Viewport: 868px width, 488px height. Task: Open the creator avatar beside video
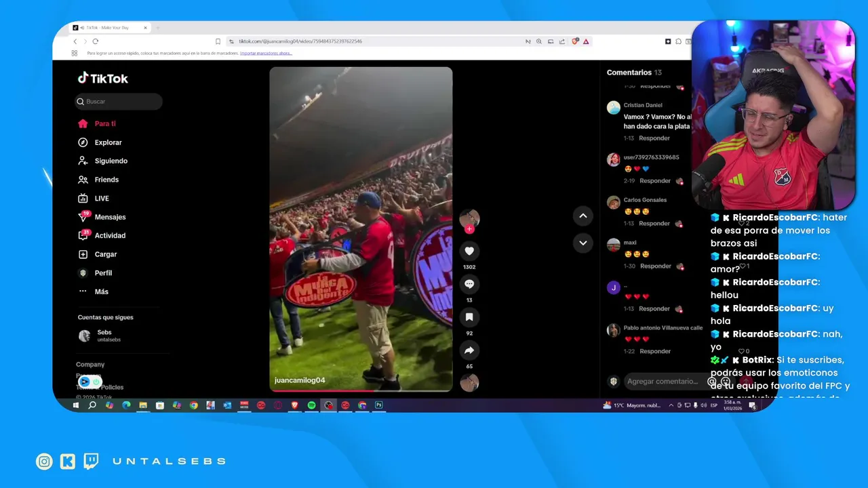pyautogui.click(x=469, y=218)
